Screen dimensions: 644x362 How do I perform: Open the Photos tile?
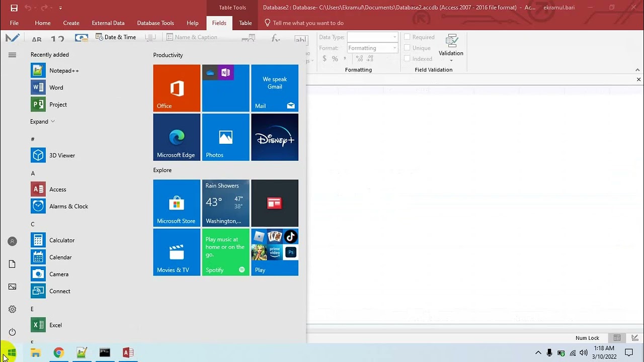(226, 137)
